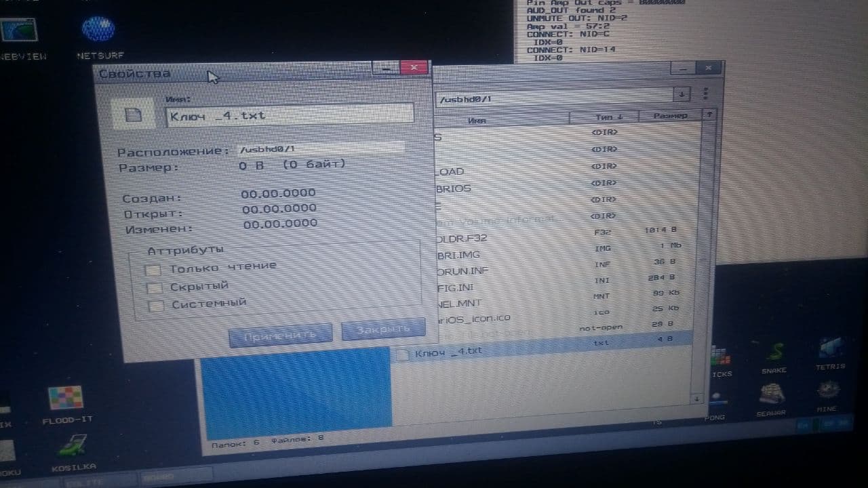Viewport: 868px width, 488px height.
Task: Open the three-dots file manager menu
Action: pyautogui.click(x=705, y=94)
